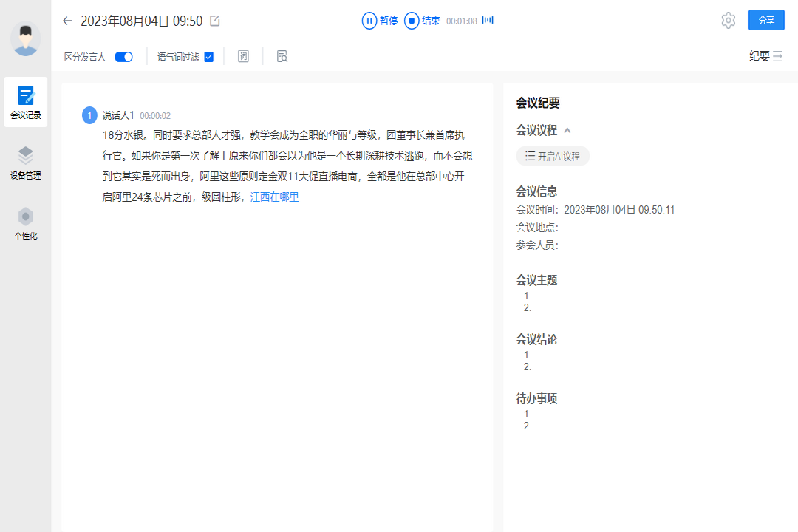The width and height of the screenshot is (798, 532).
Task: Click the 开启AI议程 button
Action: tap(552, 156)
